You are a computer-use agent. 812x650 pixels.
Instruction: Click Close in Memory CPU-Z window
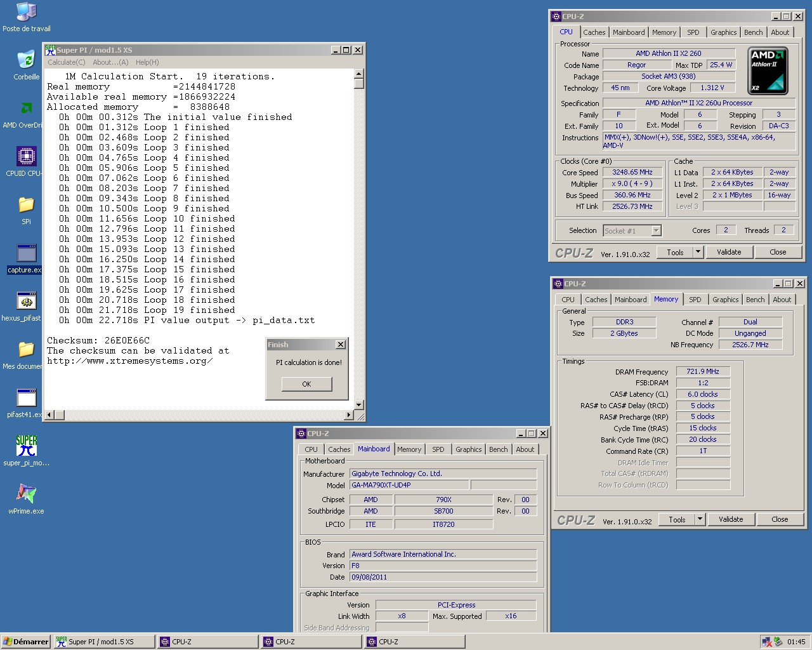coord(780,519)
